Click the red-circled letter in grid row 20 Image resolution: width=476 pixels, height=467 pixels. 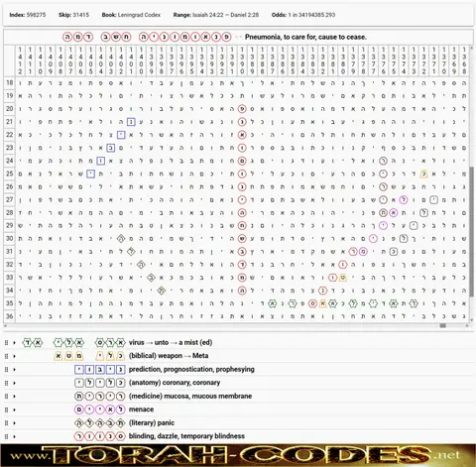[x=242, y=109]
